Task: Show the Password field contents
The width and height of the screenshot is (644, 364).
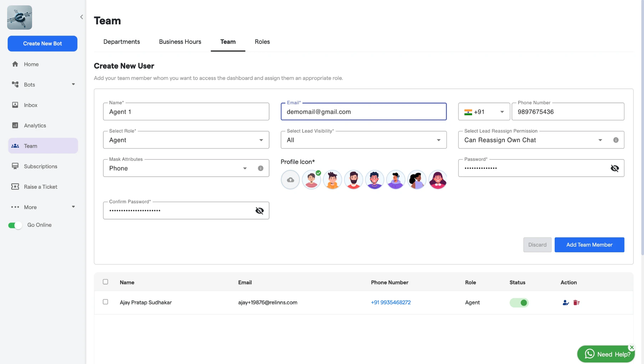Action: [615, 168]
